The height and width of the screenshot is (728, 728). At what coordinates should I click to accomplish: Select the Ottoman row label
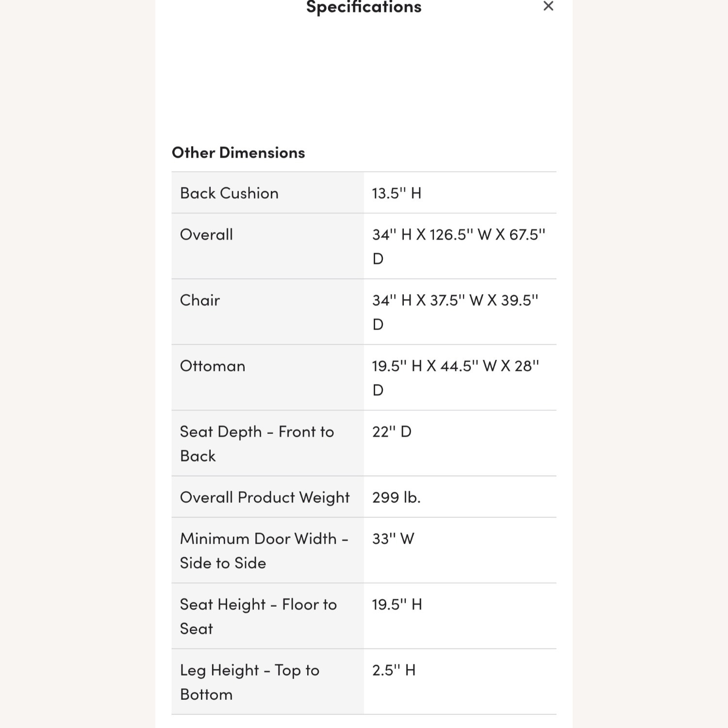click(x=212, y=365)
